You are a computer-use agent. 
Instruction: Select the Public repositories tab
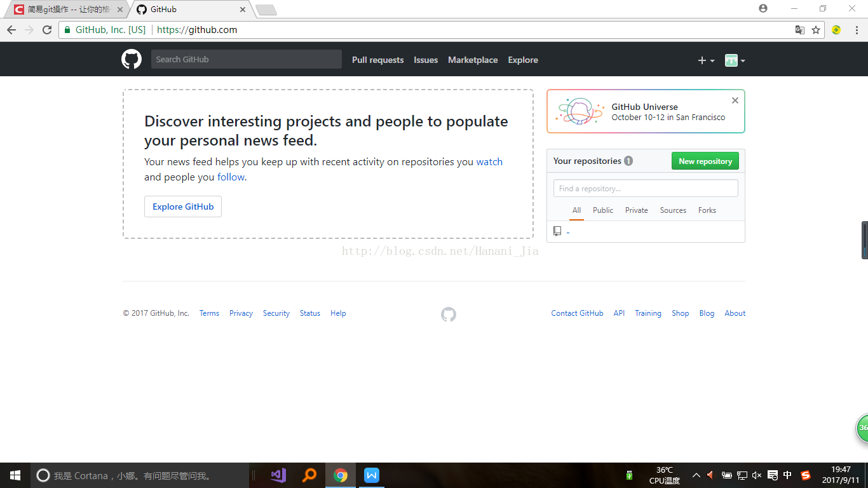pos(603,210)
